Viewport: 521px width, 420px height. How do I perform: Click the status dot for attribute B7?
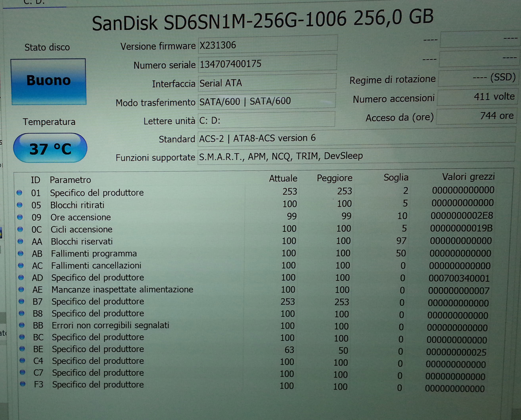click(22, 301)
